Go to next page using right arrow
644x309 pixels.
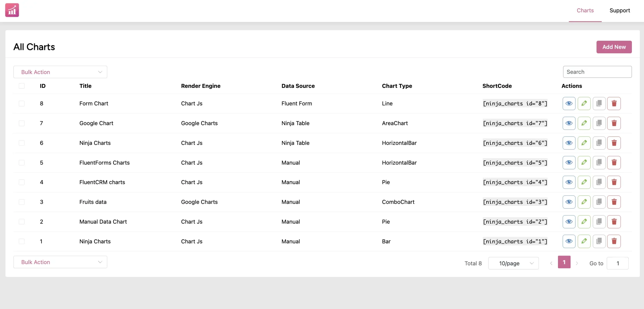577,263
